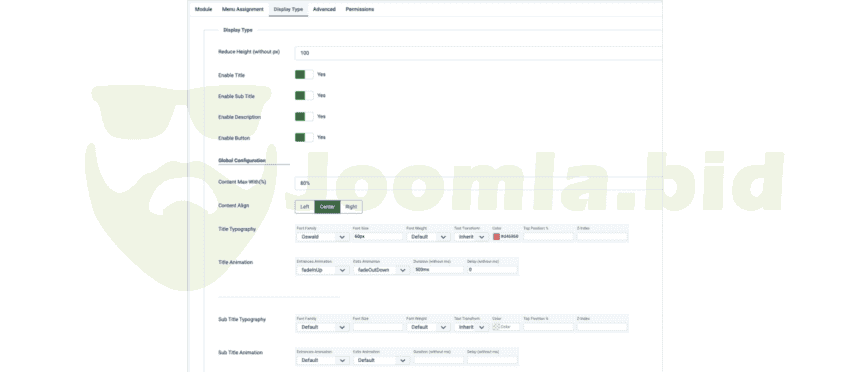Click the Reduce Height input field

pos(478,53)
